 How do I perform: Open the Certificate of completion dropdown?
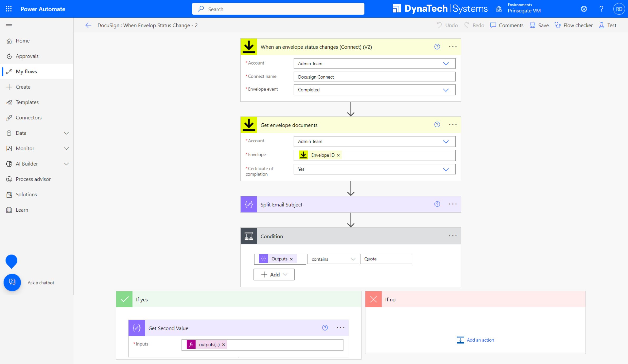tap(446, 169)
